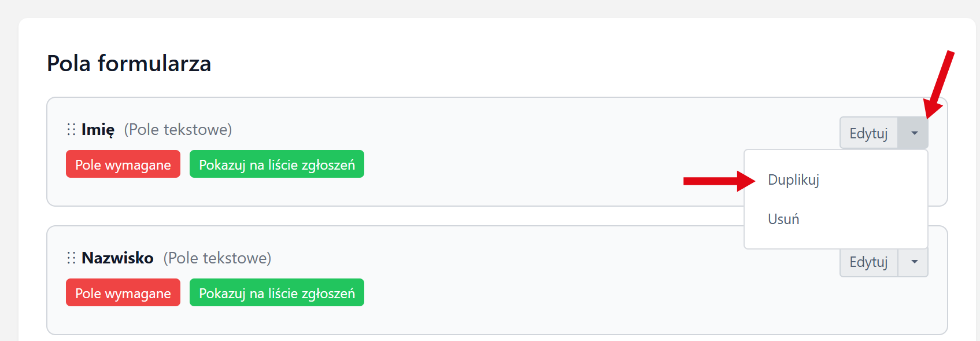Image resolution: width=980 pixels, height=341 pixels.
Task: Grab the drag handle beside Imię
Action: point(71,129)
